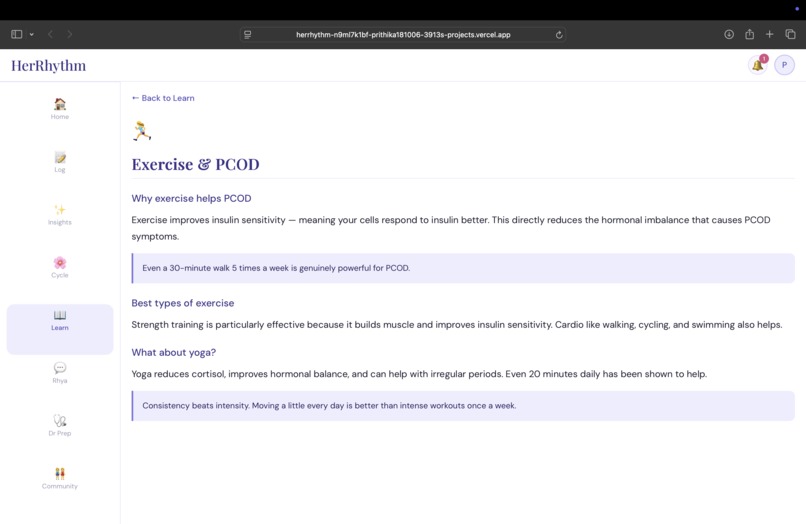Go to Insights in the sidebar
The height and width of the screenshot is (524, 806).
pos(60,214)
